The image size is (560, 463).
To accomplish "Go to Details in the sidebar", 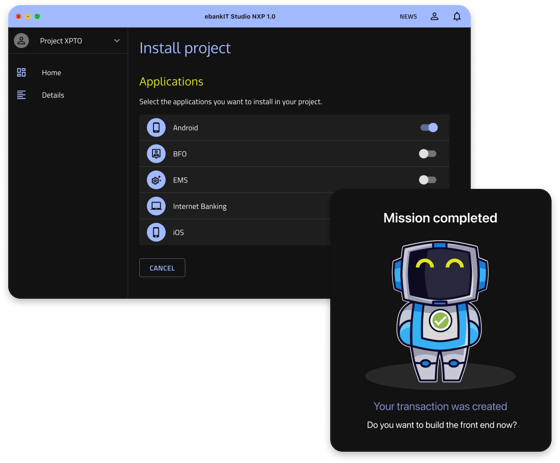I will (53, 95).
